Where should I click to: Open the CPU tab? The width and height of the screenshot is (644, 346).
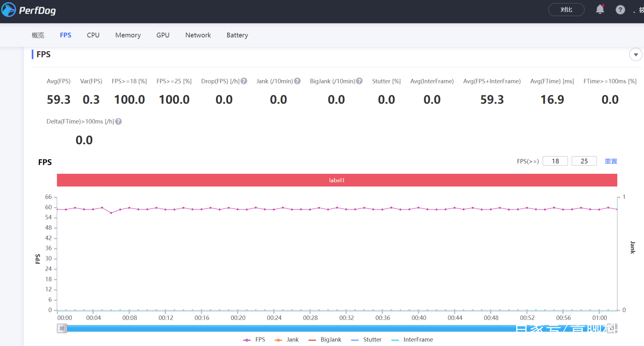[x=93, y=35]
